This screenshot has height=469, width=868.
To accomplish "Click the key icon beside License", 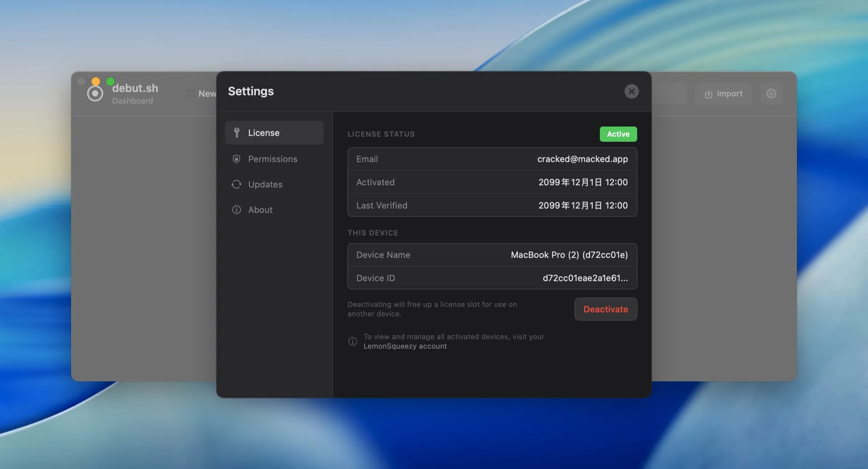I will [237, 133].
